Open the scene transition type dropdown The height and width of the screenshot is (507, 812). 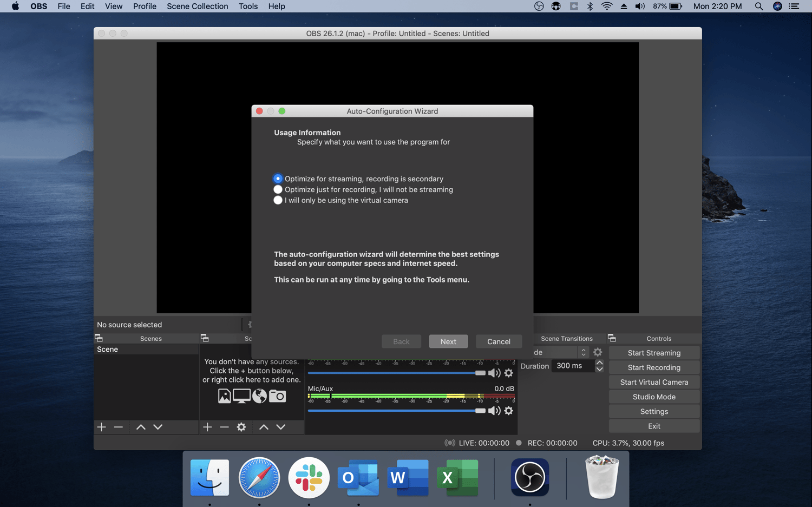[x=583, y=352]
